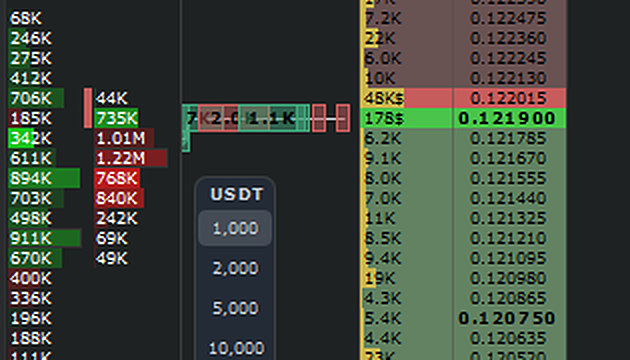Click the 1.1K trade cluster on chart
630x360 pixels.
coord(273,118)
